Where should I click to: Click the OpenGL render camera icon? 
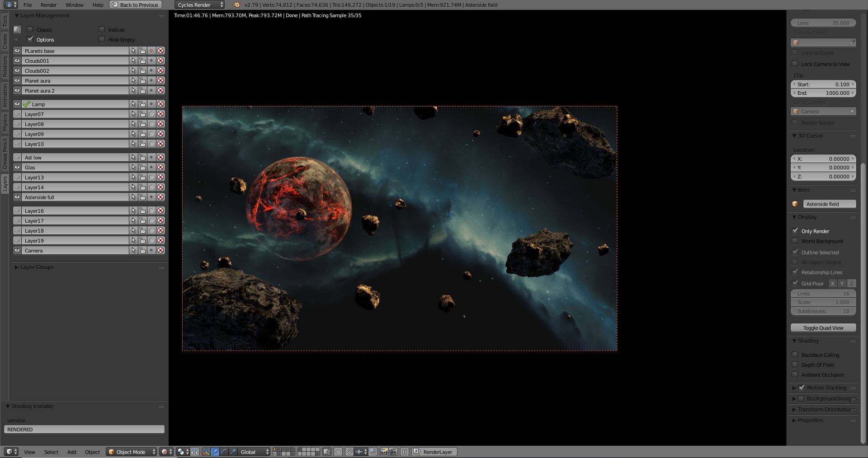point(384,452)
